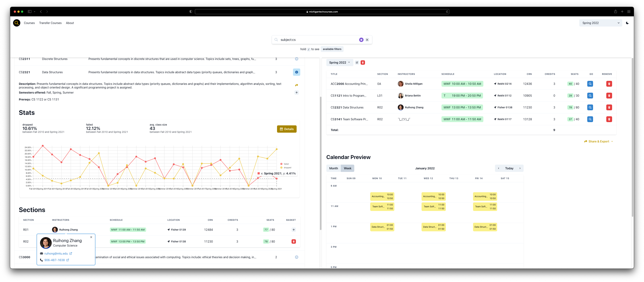This screenshot has width=644, height=282.
Task: Click the share arrow for CS2321
Action: (296, 85)
